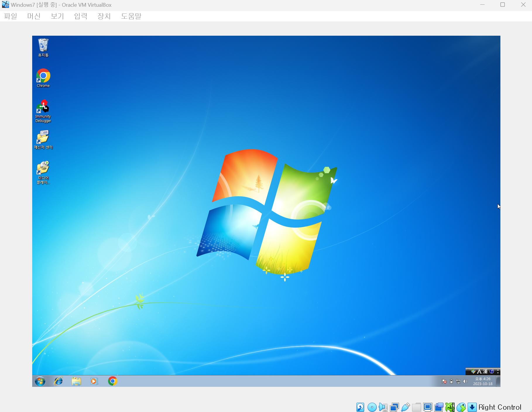Open the network status tray icon

point(458,381)
